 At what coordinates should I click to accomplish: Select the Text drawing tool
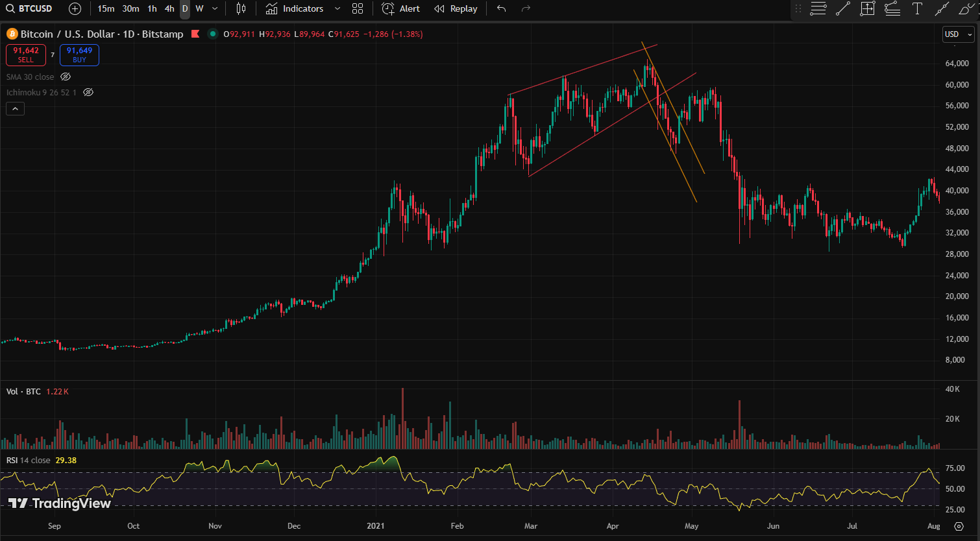pyautogui.click(x=917, y=8)
